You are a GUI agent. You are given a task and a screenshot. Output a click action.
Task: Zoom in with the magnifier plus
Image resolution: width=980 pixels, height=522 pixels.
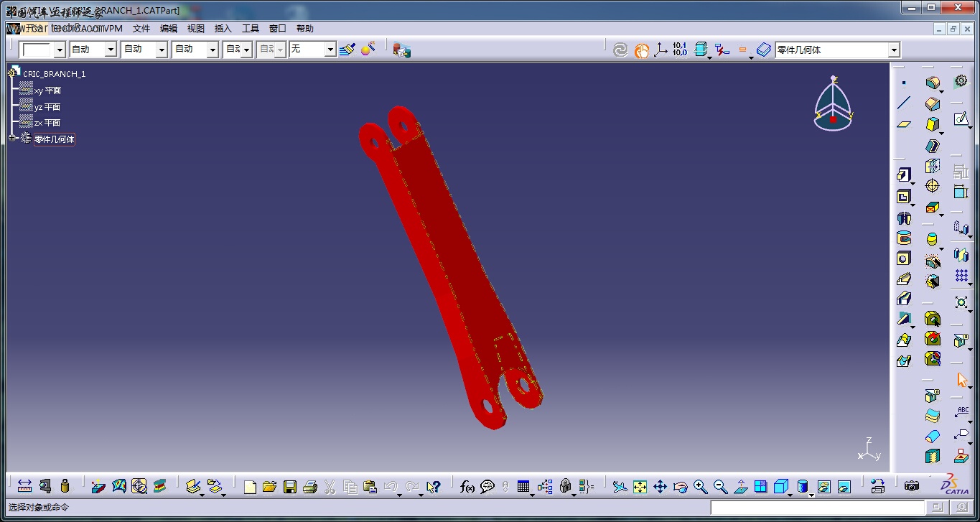(x=700, y=487)
